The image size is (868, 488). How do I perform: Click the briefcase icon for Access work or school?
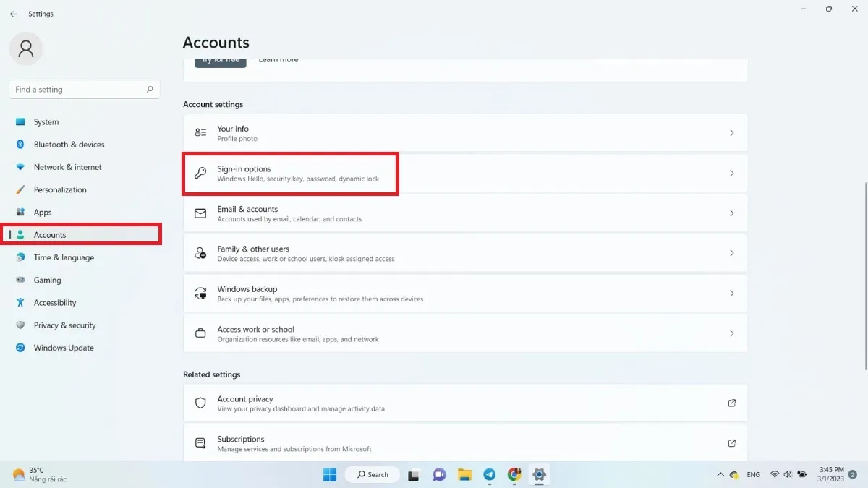[200, 333]
